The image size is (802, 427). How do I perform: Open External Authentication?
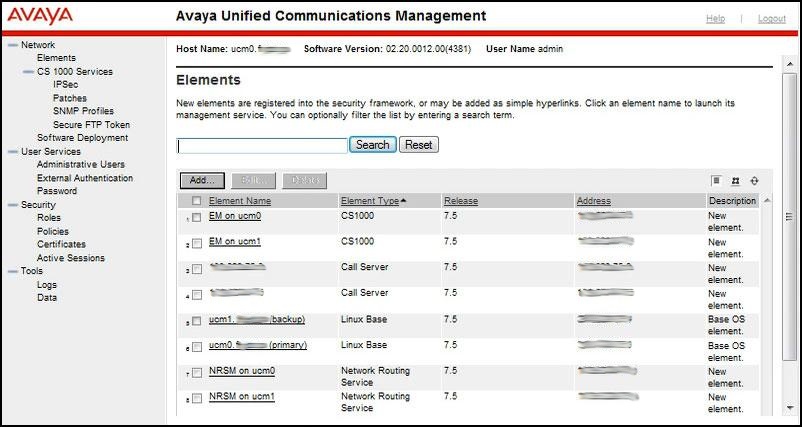pos(85,178)
